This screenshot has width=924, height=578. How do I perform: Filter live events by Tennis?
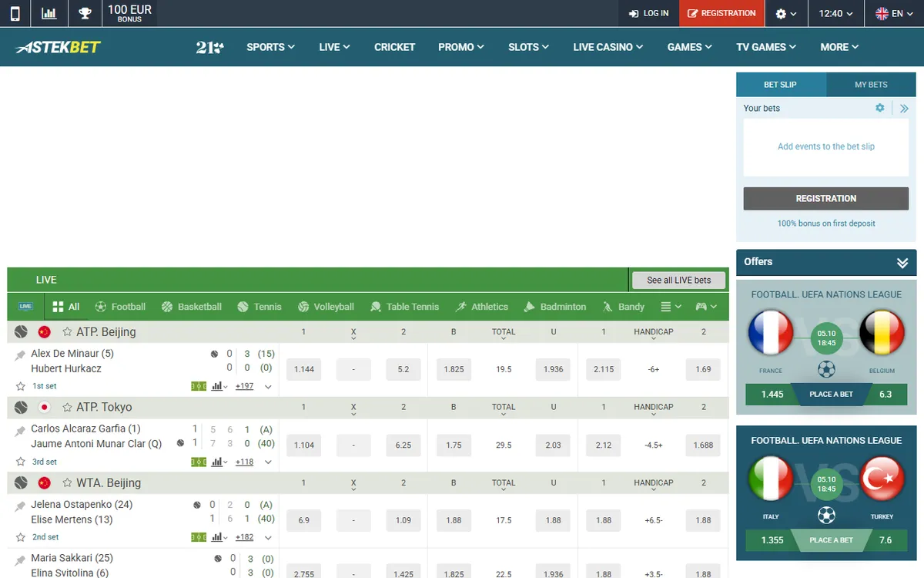coord(259,307)
